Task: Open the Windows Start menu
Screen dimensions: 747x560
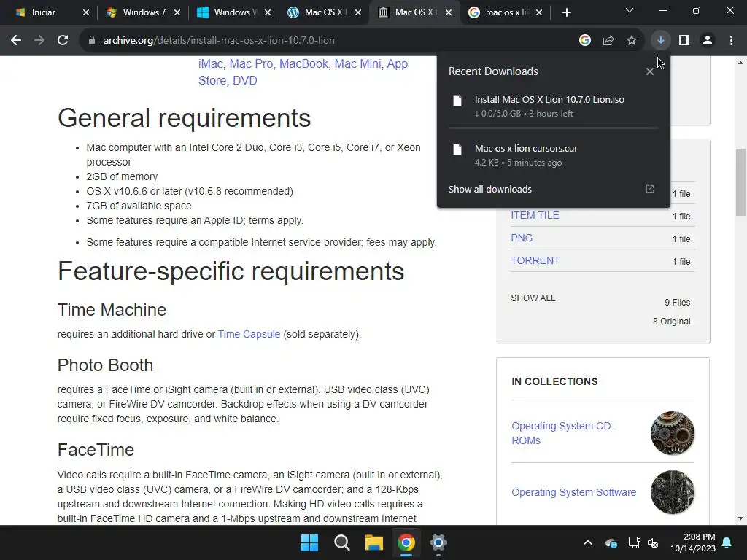Action: (x=309, y=542)
